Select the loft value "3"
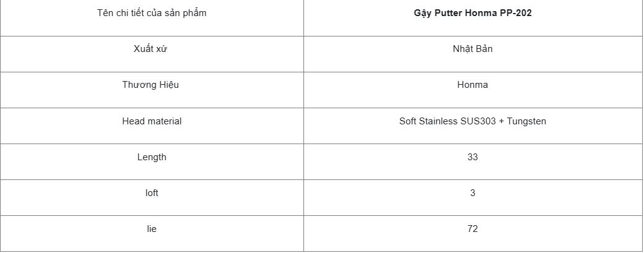Image resolution: width=644 pixels, height=253 pixels. click(x=472, y=193)
